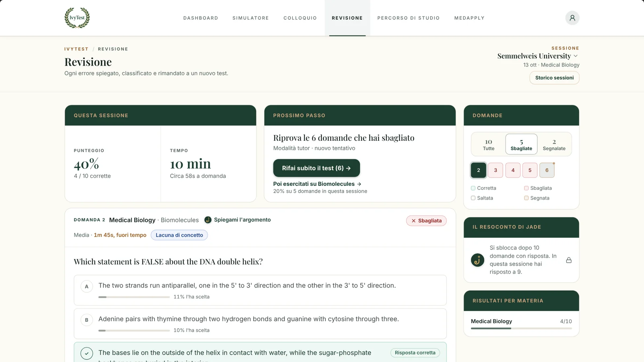644x362 pixels.
Task: Follow the Poi esercitati su Biomolecules link
Action: pos(317,184)
